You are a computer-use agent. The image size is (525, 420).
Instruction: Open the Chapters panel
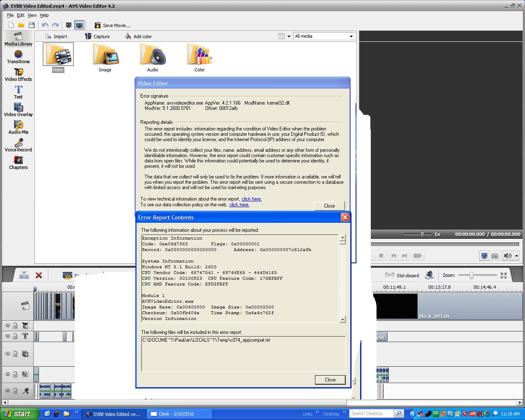coord(18,163)
